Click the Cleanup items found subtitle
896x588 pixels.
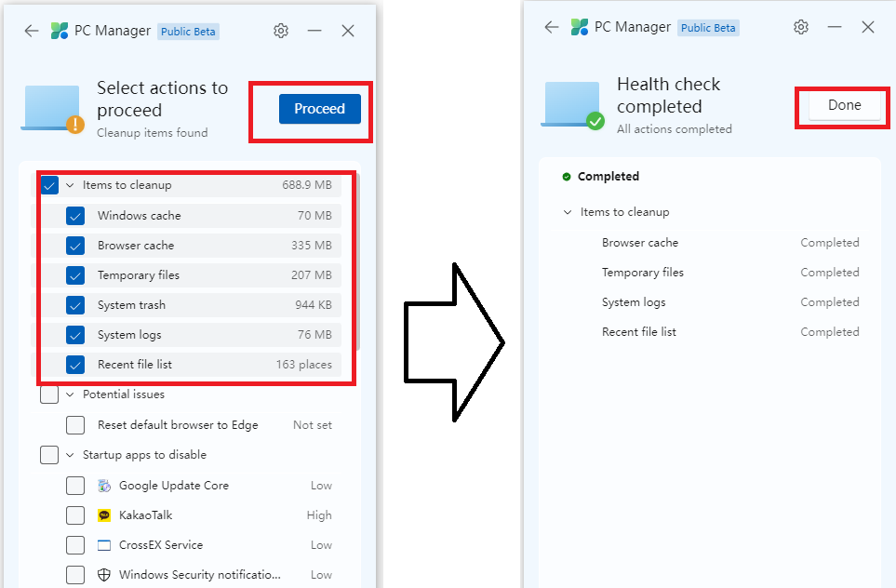point(152,132)
